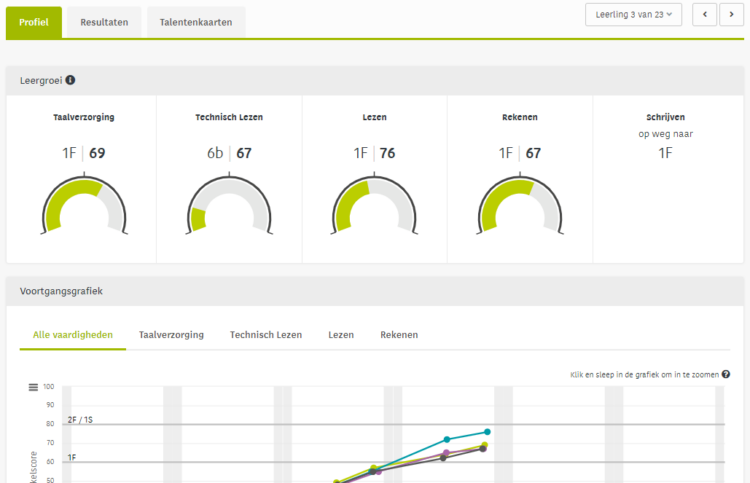Go to next student arrow
The image size is (750, 483).
pos(729,14)
